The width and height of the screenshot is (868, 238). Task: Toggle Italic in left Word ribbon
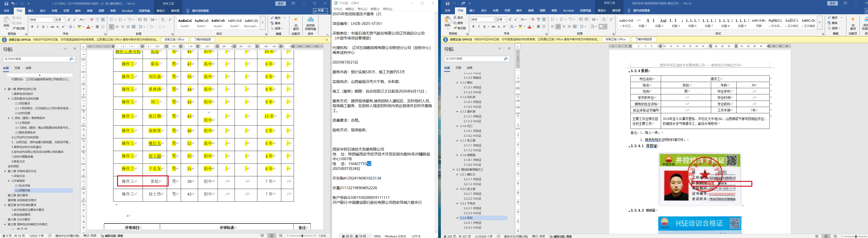[x=38, y=27]
